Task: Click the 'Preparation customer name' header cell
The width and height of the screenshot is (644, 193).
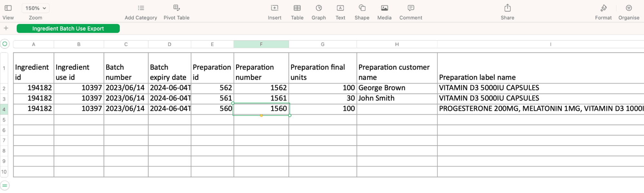Action: [x=397, y=68]
